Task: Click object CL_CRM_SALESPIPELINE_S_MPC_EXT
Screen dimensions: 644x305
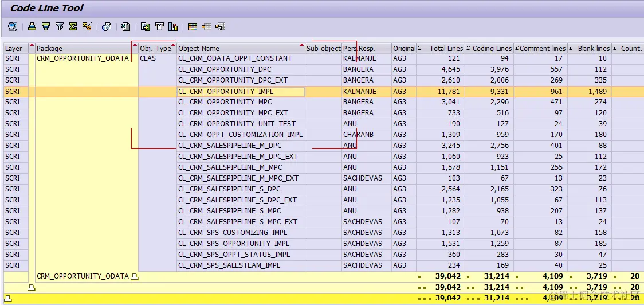Action: tap(241, 221)
